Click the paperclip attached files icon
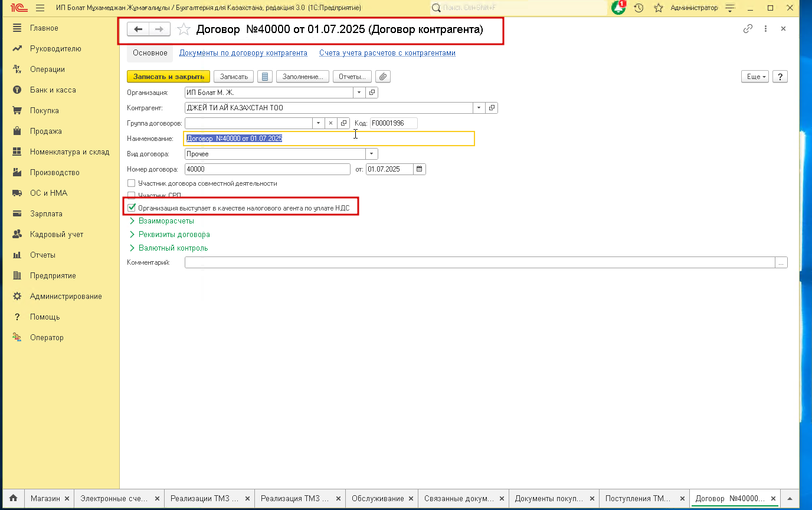Screen dimensions: 812x510 [384, 77]
